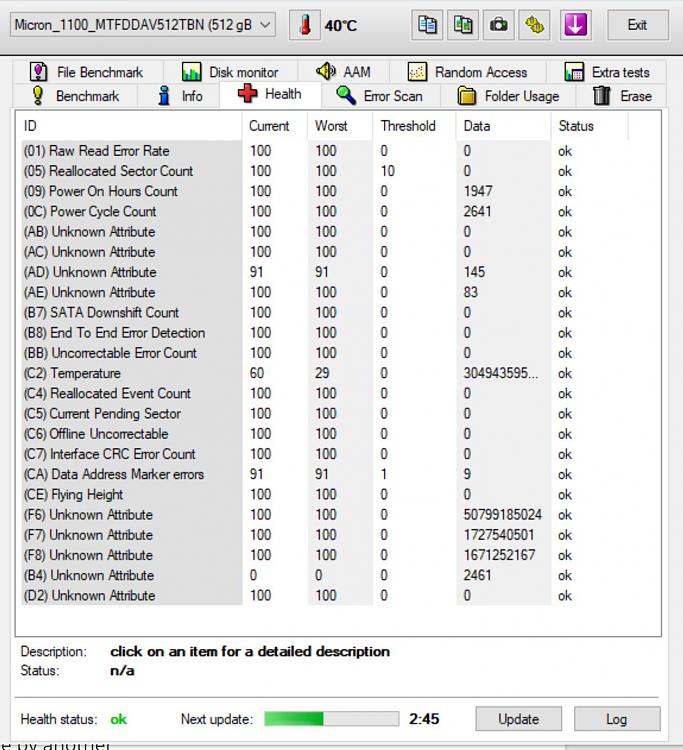
Task: Select the (AC) Unknown Attribute row
Action: pos(324,252)
